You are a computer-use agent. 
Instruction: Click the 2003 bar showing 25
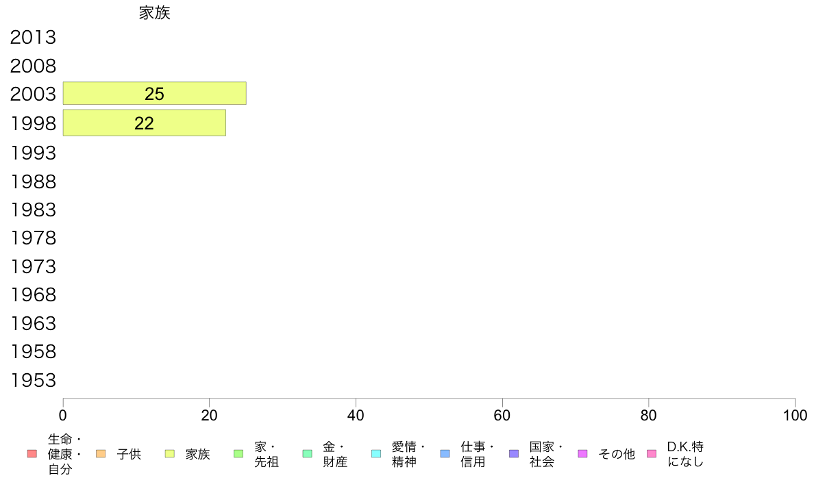point(155,93)
